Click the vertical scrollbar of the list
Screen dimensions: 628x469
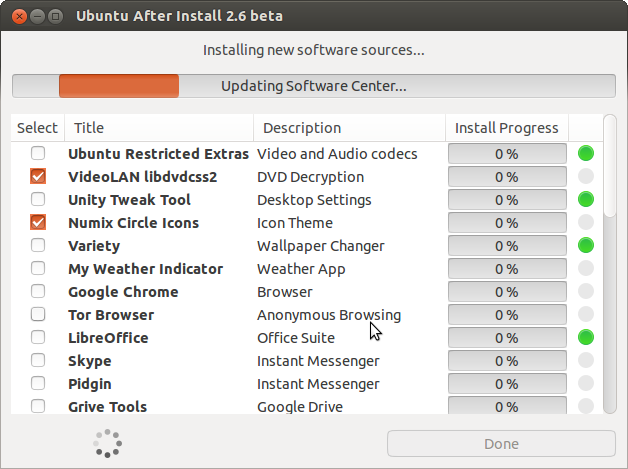pyautogui.click(x=610, y=264)
